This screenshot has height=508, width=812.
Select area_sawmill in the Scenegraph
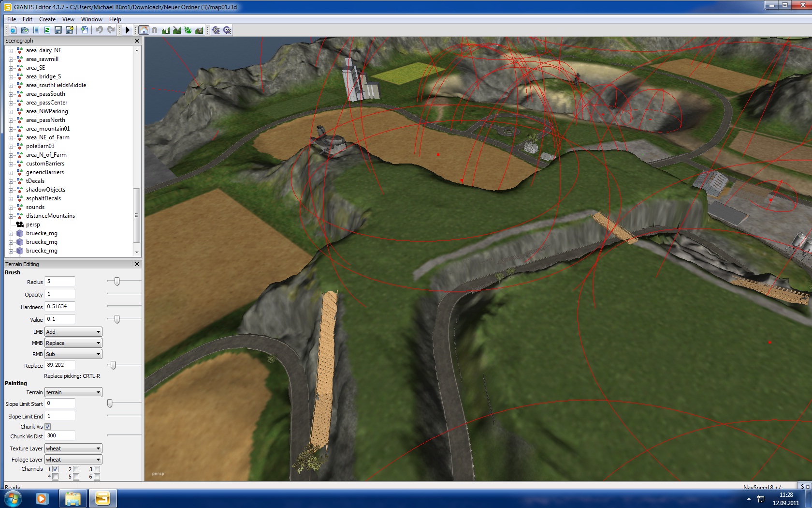(42, 59)
